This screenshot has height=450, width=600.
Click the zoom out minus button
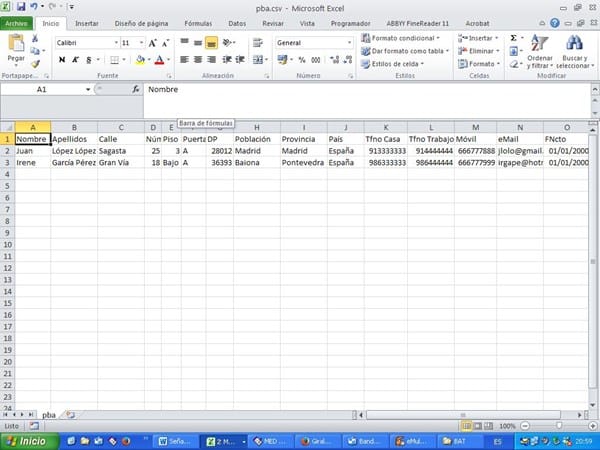(x=525, y=426)
